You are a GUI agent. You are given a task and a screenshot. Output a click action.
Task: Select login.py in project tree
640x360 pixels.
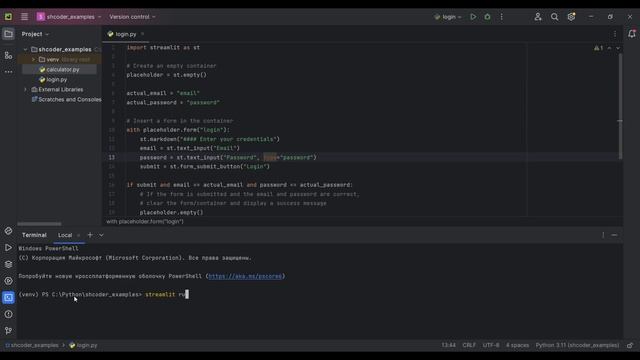pos(56,80)
